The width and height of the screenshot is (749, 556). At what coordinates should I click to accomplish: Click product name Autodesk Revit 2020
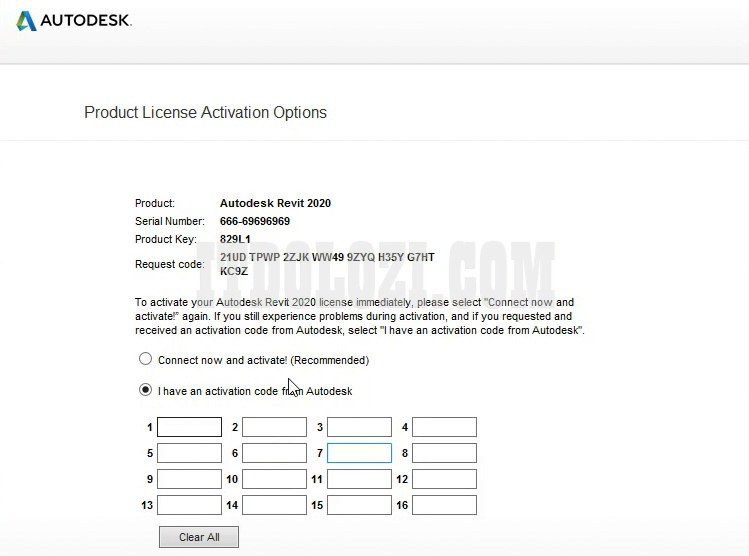coord(275,203)
